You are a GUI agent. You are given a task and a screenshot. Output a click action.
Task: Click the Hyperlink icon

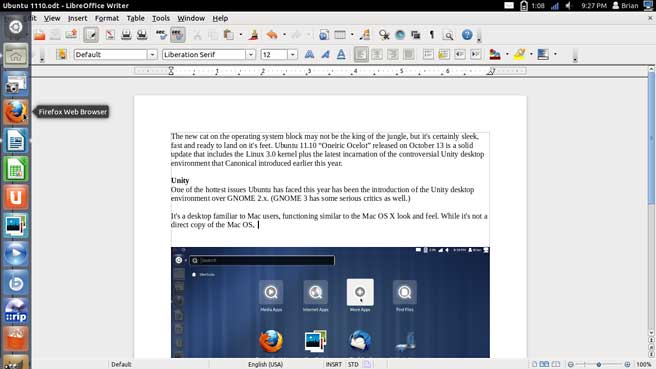pos(324,35)
